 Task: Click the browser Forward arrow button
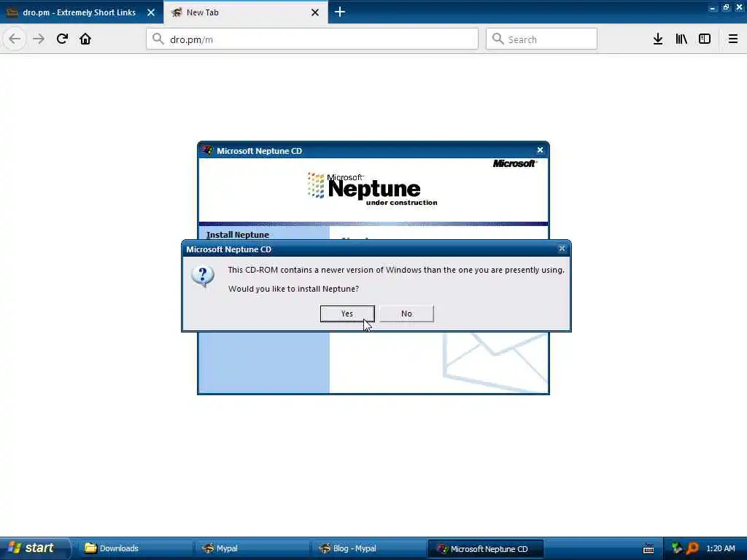tap(39, 39)
